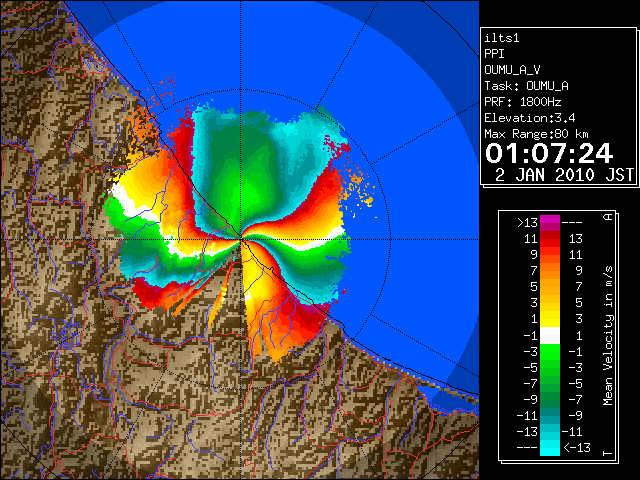Pick the bright cyan swatch beside "<-13"
This screenshot has width=640, height=480.
click(x=550, y=448)
